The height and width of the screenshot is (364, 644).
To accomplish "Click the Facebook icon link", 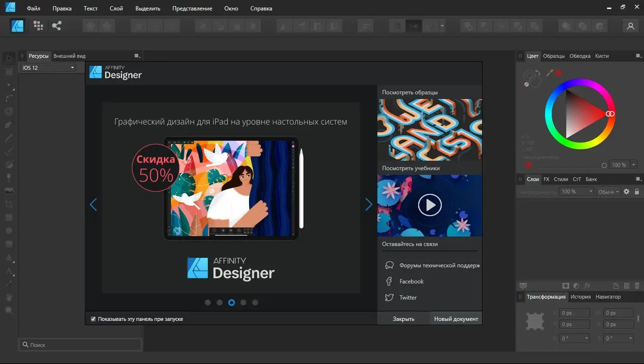I will click(x=389, y=282).
